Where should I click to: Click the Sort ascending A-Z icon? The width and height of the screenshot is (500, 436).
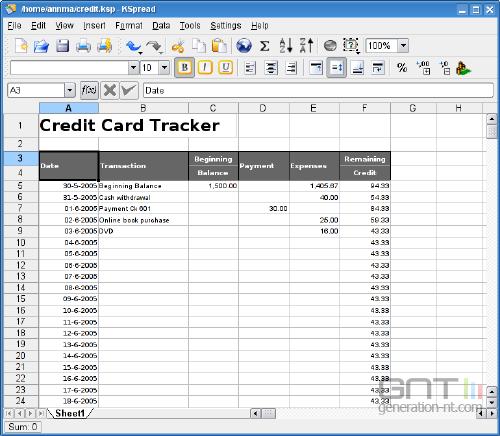coord(286,46)
